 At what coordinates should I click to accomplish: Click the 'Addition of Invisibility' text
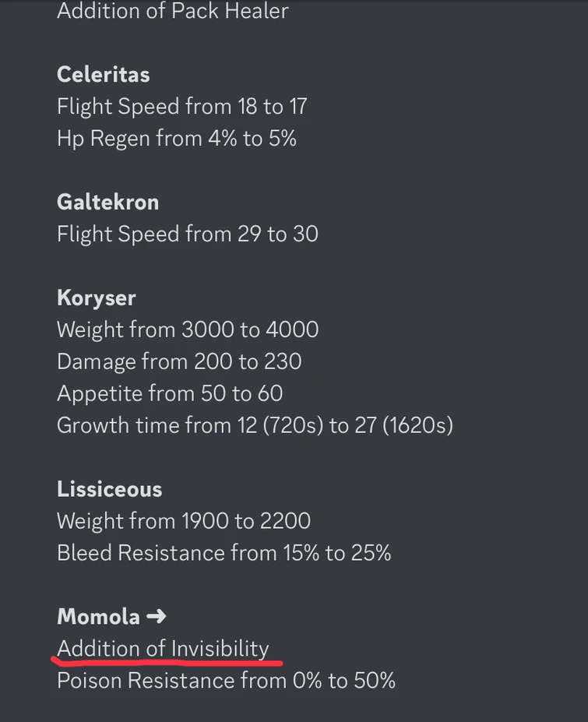(x=163, y=649)
